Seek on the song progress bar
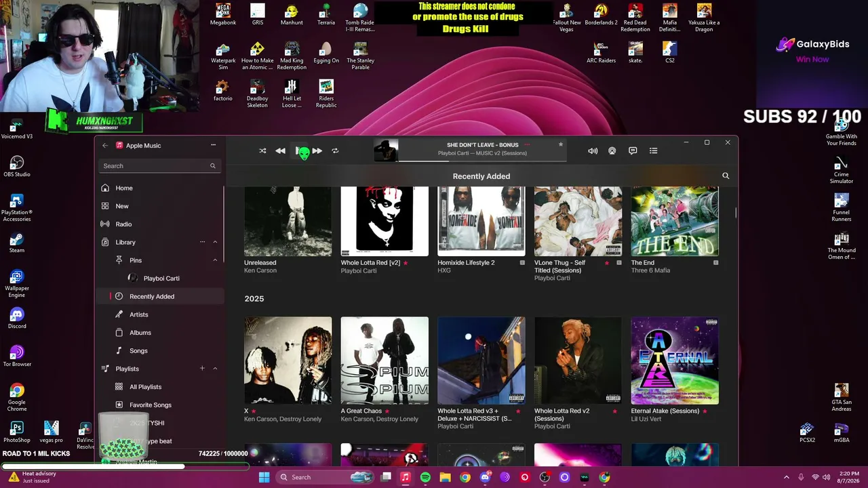 [482, 161]
